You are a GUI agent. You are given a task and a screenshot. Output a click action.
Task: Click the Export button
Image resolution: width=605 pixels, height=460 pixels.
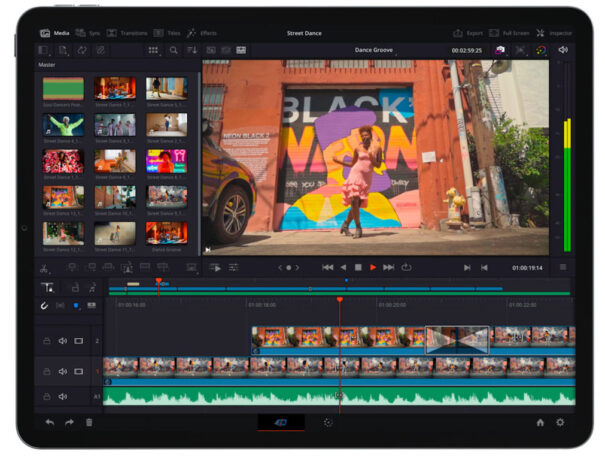point(468,33)
